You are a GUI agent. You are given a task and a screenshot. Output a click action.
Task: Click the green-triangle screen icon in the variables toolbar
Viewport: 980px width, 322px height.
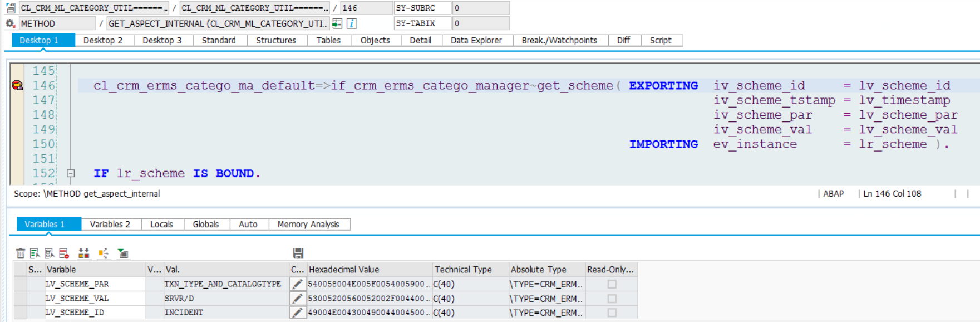[x=123, y=253]
